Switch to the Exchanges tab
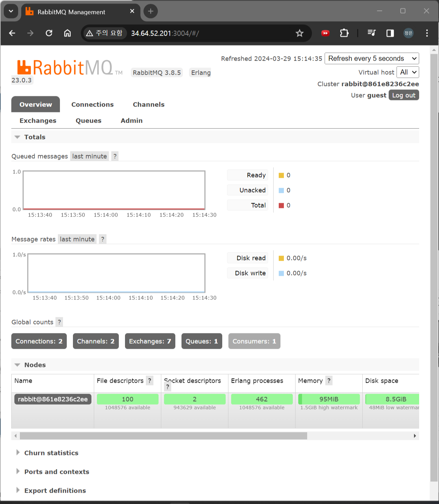Screen dimensions: 439x504 (x=38, y=121)
